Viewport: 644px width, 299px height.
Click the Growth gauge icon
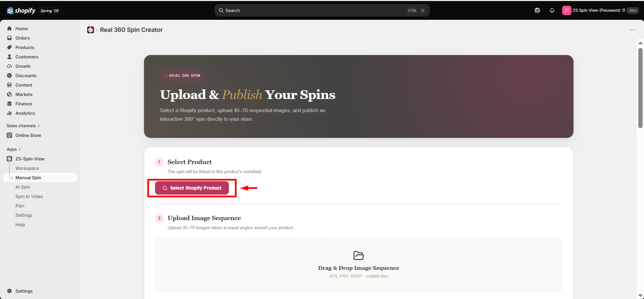click(x=9, y=66)
